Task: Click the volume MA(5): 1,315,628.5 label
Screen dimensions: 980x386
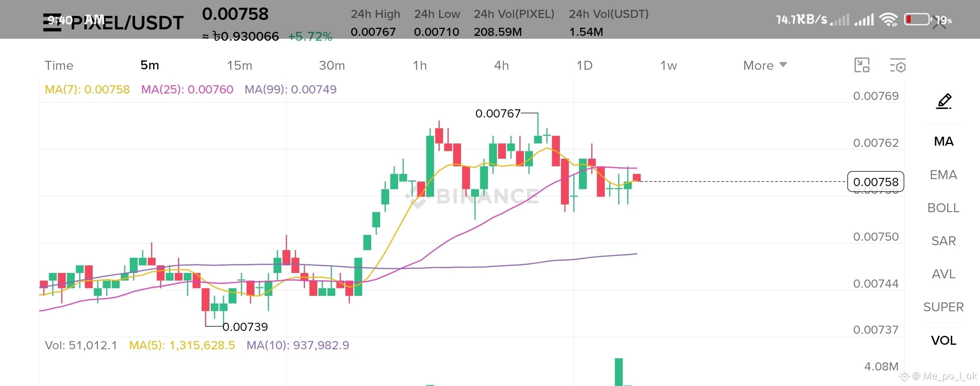Action: point(182,345)
